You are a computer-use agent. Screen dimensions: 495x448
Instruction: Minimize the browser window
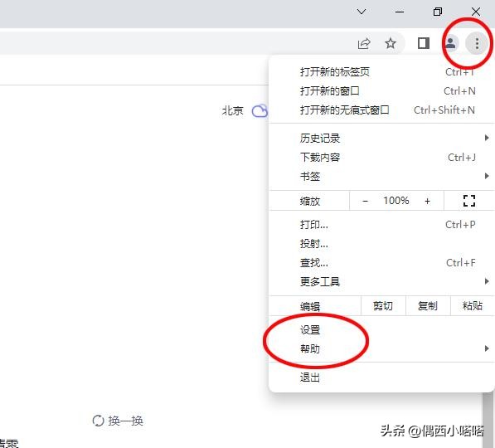(400, 12)
